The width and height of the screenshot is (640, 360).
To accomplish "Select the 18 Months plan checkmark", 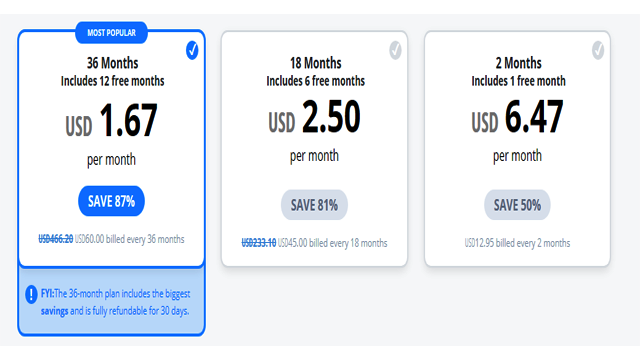I will point(395,50).
